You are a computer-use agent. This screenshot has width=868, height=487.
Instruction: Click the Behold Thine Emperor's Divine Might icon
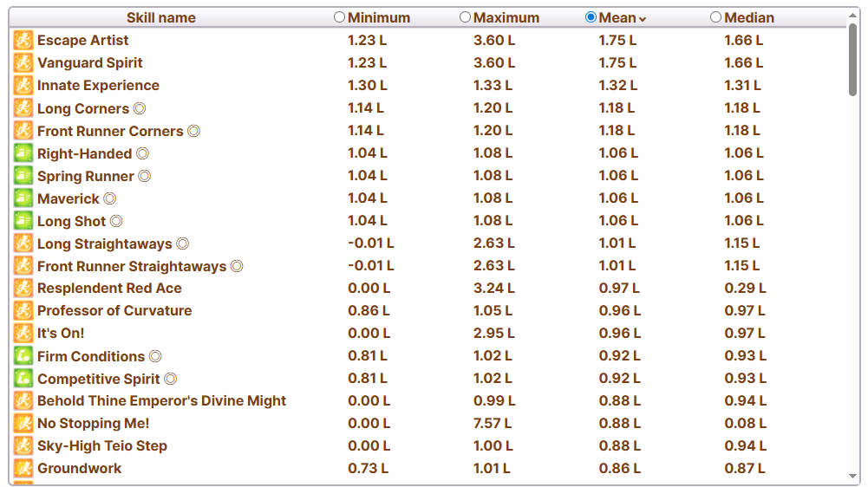pos(23,401)
